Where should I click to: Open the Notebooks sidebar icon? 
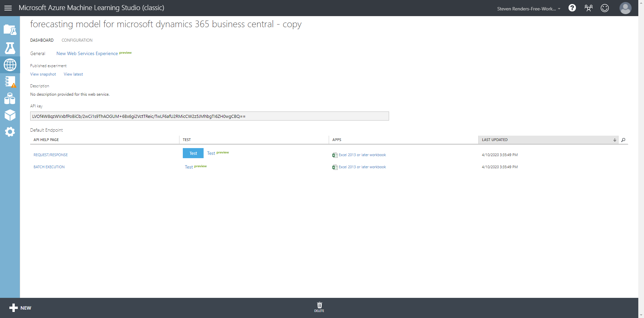click(x=10, y=82)
